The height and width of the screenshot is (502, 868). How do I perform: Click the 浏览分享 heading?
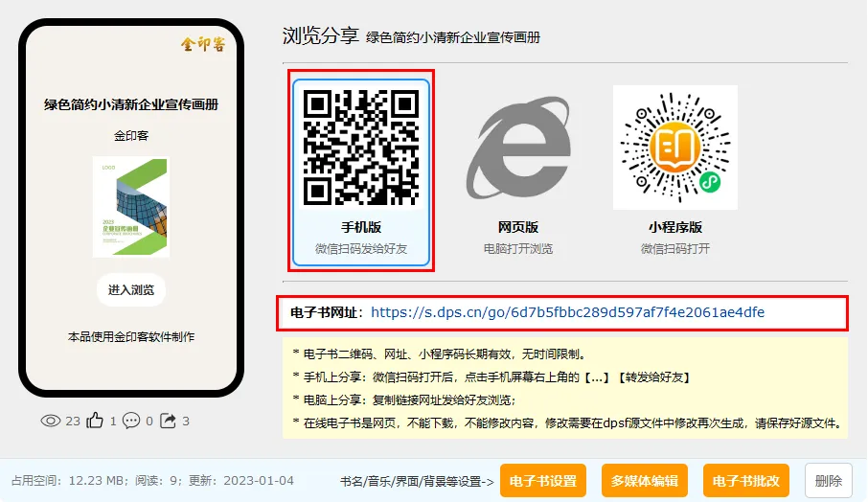tap(321, 35)
